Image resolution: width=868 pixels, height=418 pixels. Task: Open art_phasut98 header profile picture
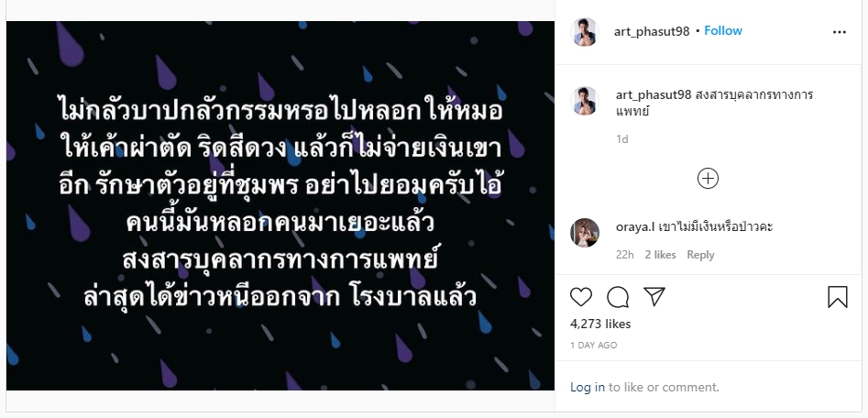[x=585, y=31]
